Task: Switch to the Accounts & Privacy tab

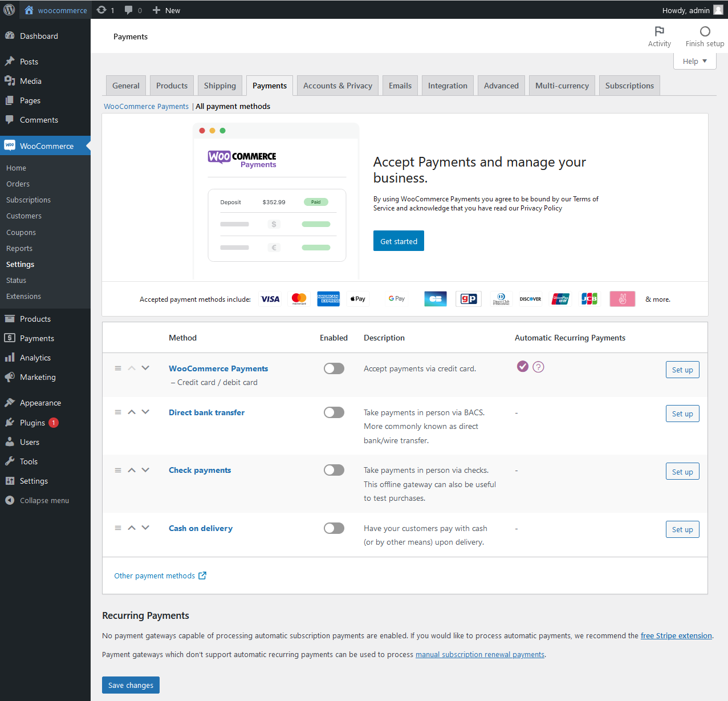Action: (337, 86)
